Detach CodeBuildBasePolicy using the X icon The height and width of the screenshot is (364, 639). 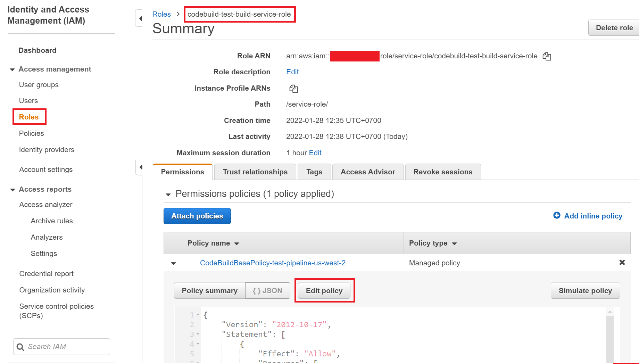(622, 263)
